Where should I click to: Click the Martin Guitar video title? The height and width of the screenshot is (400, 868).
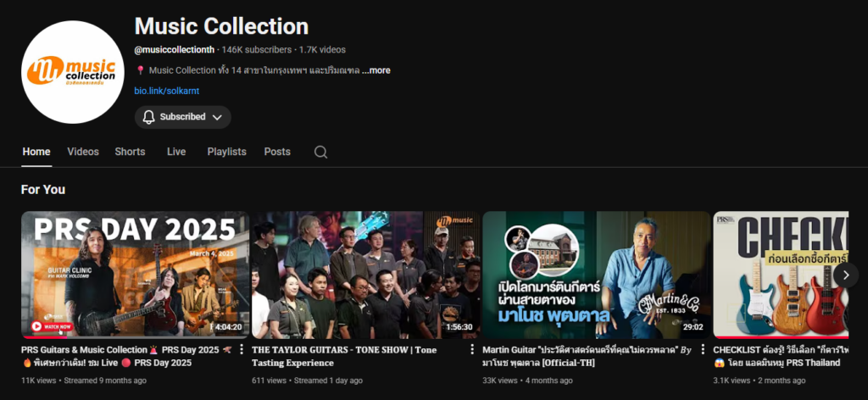tap(587, 356)
